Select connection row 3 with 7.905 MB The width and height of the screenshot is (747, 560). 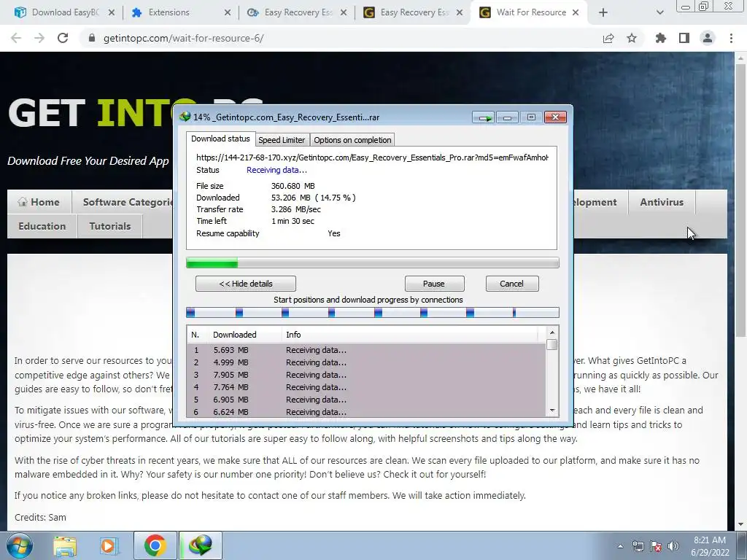[x=366, y=375]
